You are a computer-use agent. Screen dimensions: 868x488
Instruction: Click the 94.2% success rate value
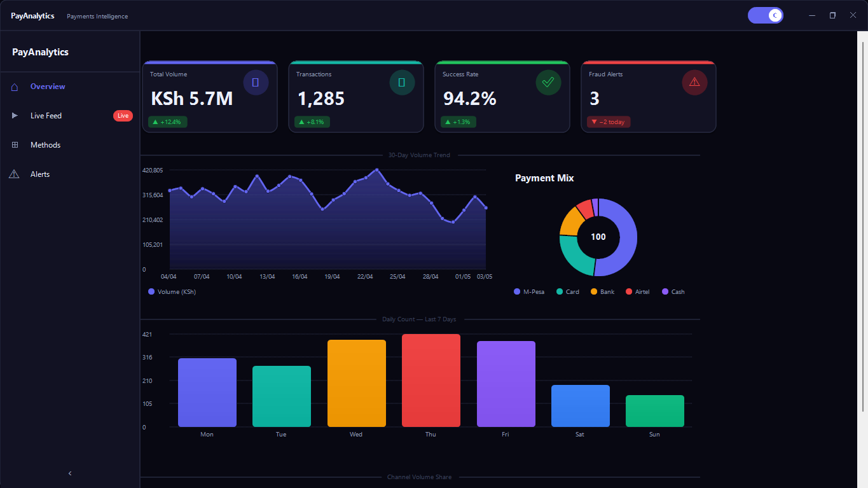pos(470,99)
